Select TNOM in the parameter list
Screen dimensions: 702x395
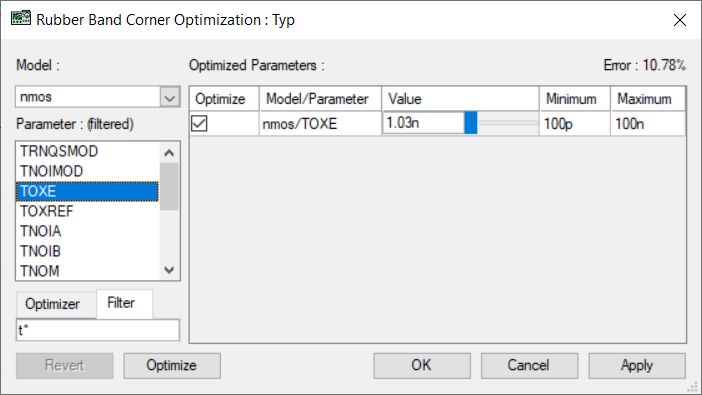(87, 271)
